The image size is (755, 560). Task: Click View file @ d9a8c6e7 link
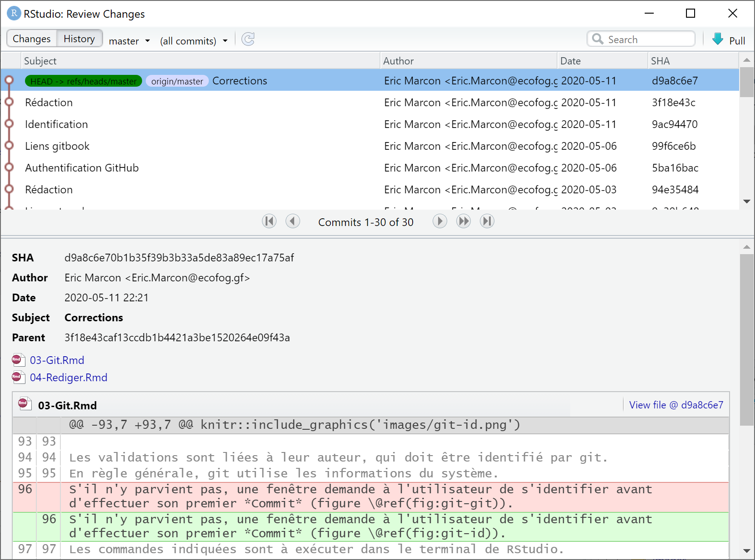coord(676,405)
